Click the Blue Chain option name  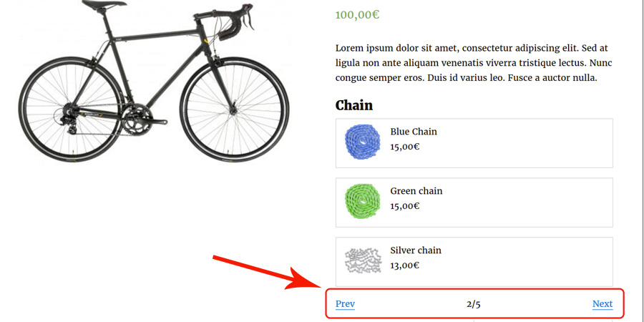(414, 132)
